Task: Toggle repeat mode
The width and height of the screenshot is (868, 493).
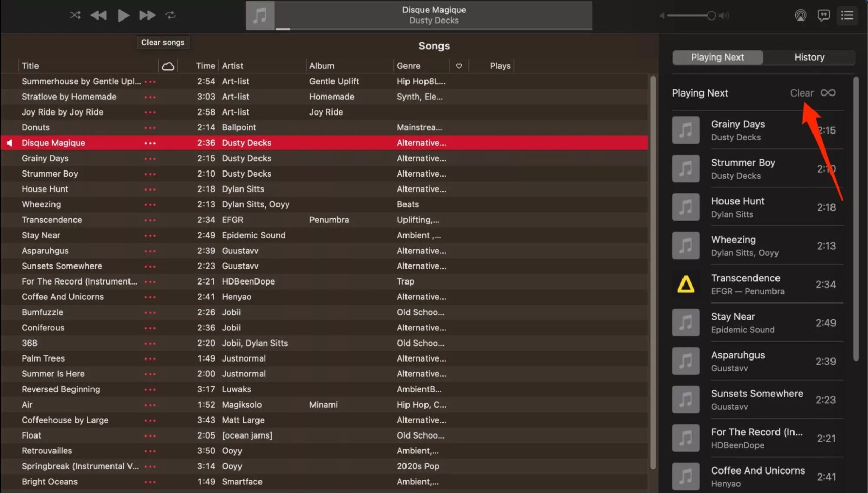Action: click(171, 15)
